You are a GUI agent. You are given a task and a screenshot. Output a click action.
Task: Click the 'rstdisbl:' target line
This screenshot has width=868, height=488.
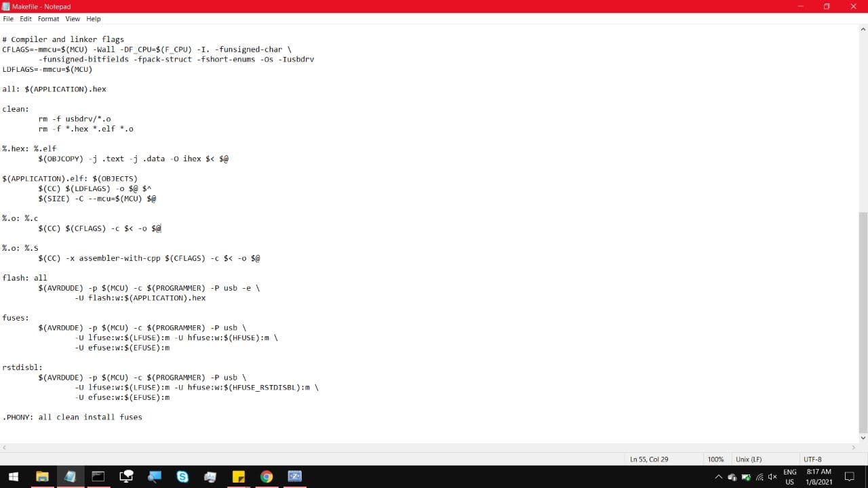point(22,367)
